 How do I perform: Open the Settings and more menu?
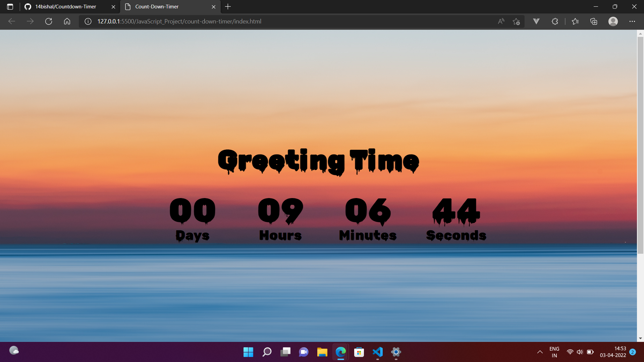[633, 21]
